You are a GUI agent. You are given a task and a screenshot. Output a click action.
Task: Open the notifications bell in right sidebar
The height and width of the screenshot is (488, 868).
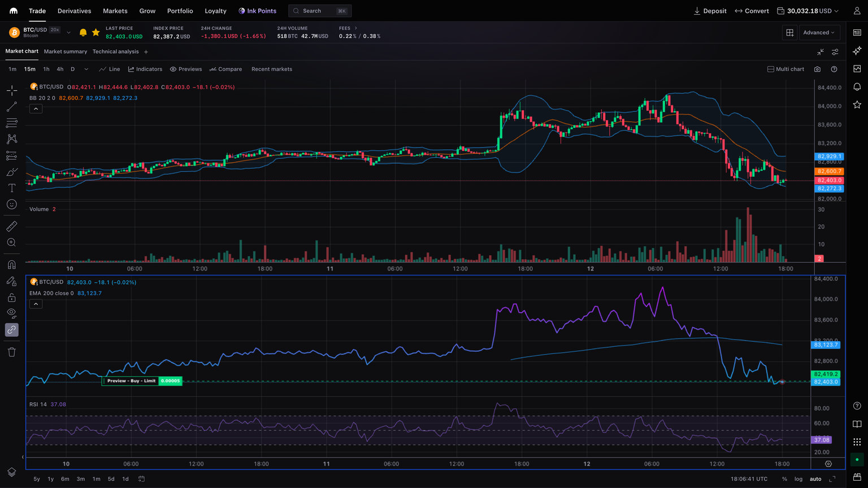coord(857,86)
